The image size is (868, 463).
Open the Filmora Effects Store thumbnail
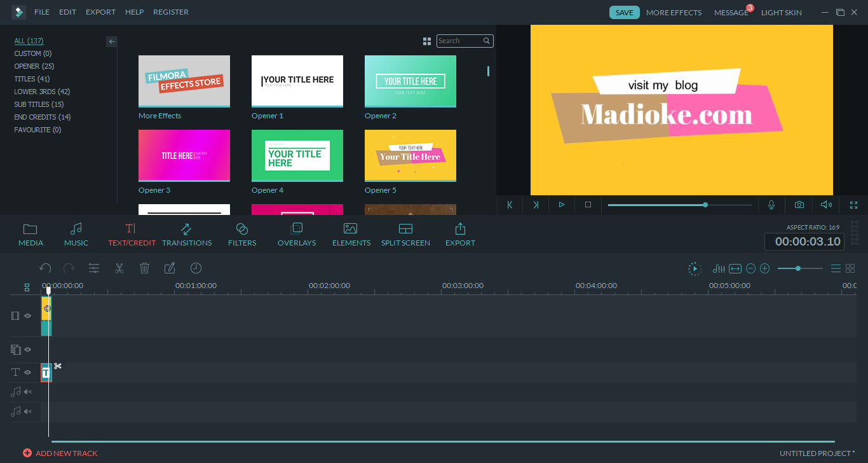(184, 81)
